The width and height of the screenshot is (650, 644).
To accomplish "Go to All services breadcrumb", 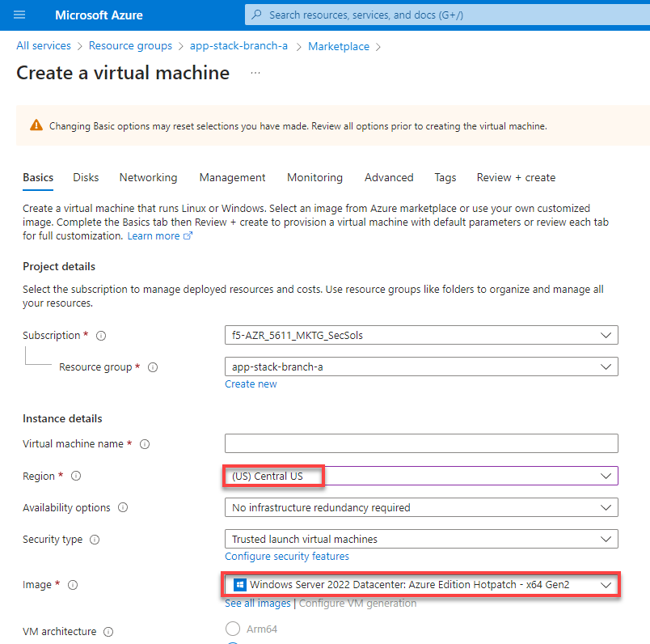I will pos(44,45).
